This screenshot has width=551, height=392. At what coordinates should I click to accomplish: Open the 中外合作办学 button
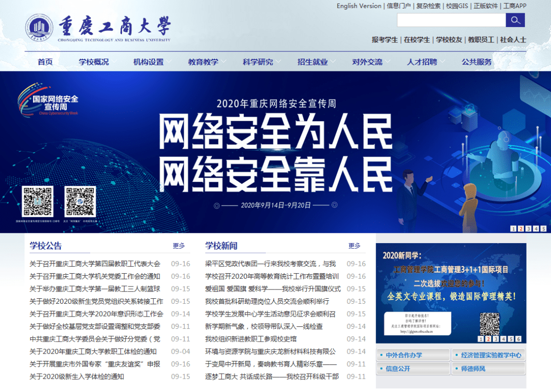pyautogui.click(x=413, y=355)
